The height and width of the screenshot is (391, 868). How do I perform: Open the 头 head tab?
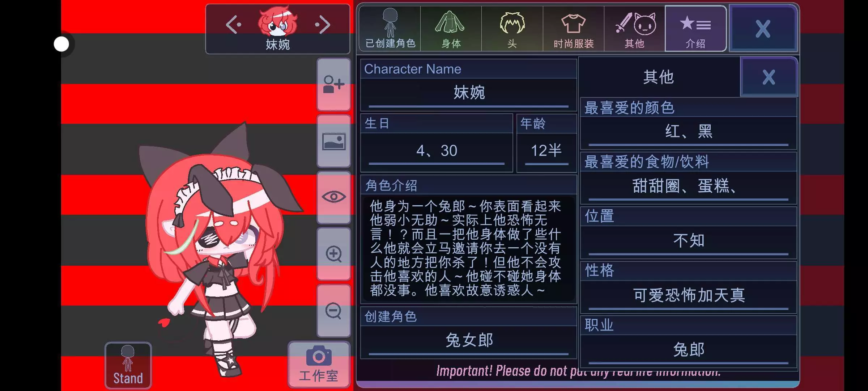pyautogui.click(x=512, y=29)
